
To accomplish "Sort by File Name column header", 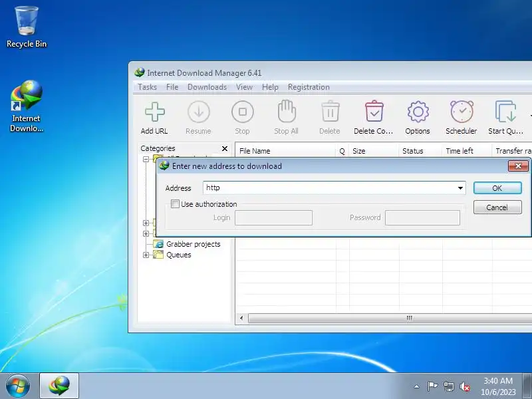I will 286,151.
